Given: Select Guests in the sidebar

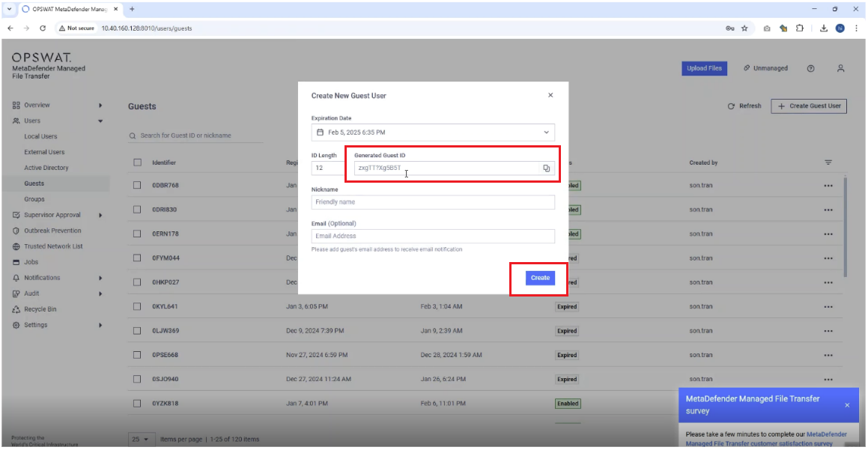Looking at the screenshot, I should [x=34, y=183].
